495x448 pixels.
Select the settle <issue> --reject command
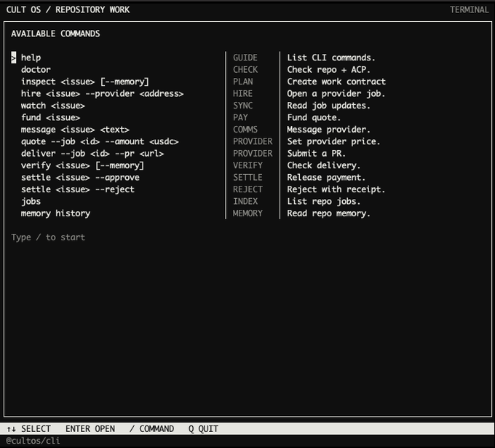point(78,189)
